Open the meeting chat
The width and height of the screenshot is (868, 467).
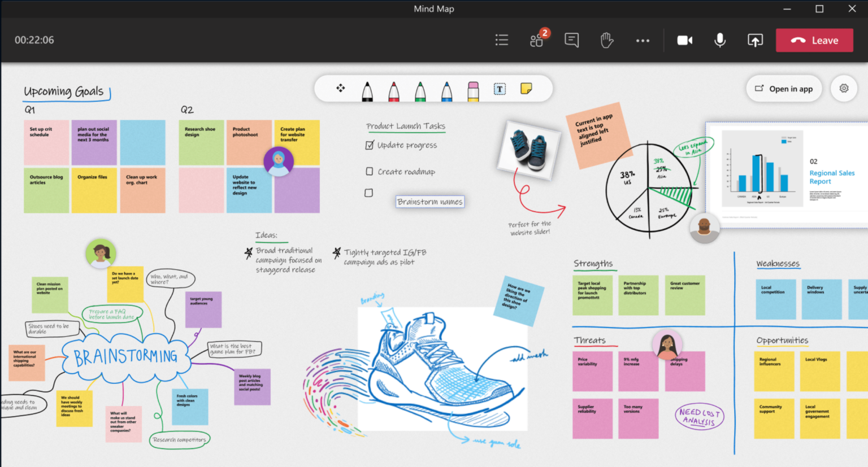point(571,40)
